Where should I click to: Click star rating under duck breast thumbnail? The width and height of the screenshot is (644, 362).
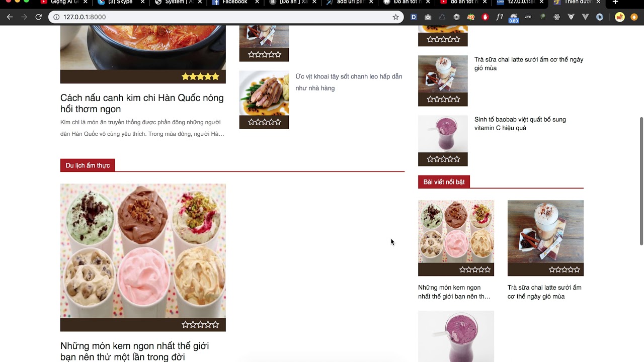pyautogui.click(x=264, y=122)
